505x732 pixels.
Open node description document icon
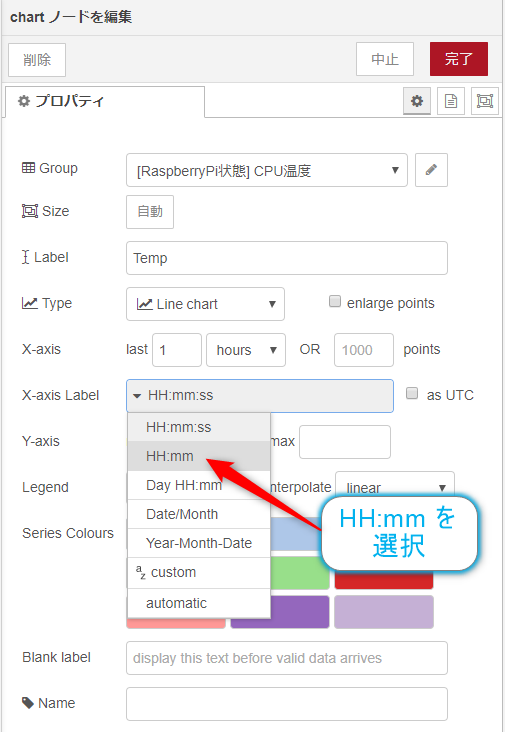pyautogui.click(x=450, y=101)
